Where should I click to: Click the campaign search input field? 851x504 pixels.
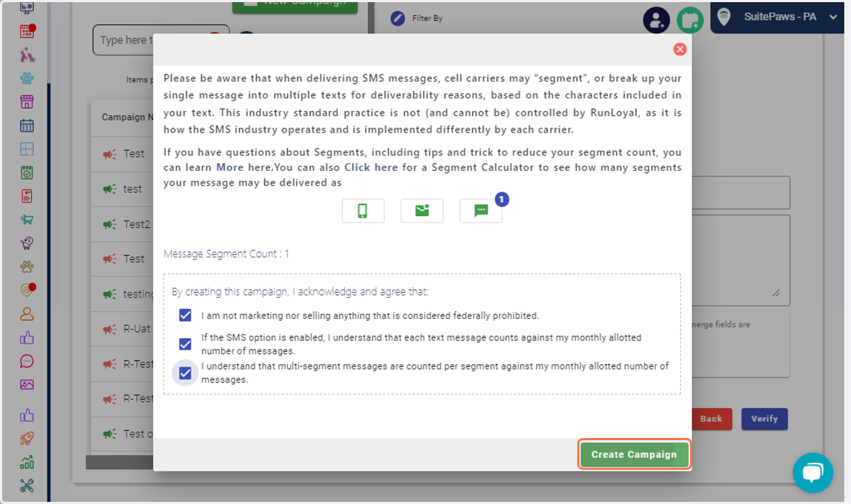(161, 40)
